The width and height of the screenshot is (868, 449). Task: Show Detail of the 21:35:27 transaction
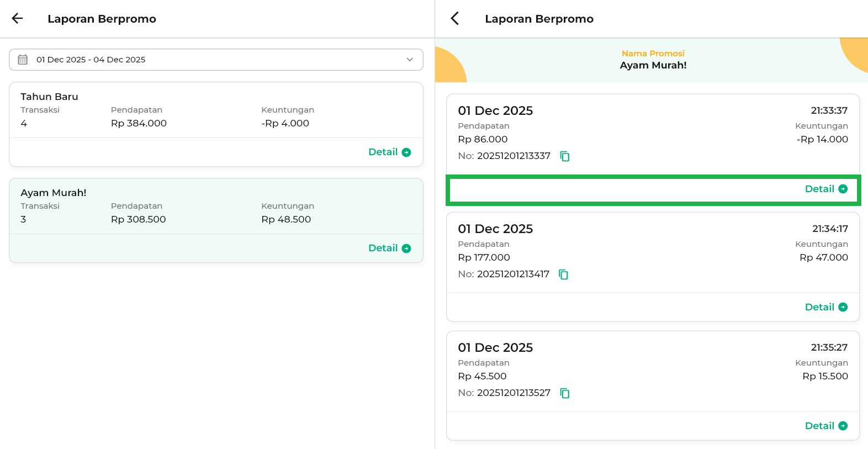point(825,426)
